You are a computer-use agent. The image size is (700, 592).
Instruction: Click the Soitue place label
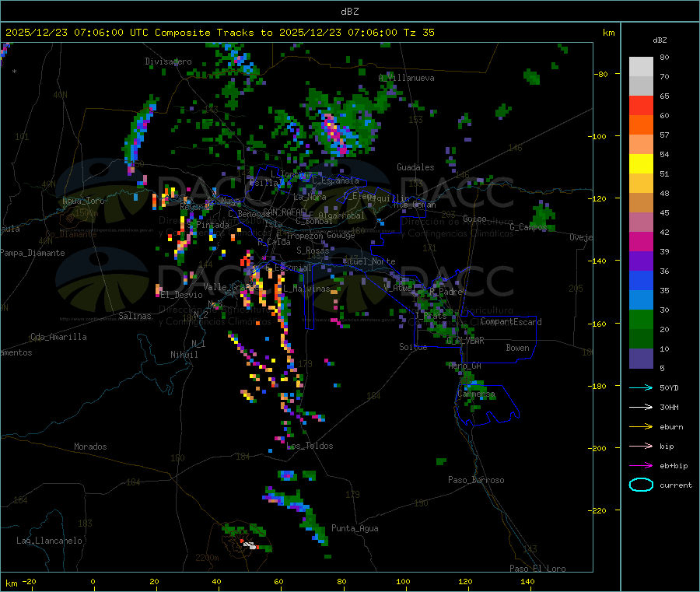[413, 347]
